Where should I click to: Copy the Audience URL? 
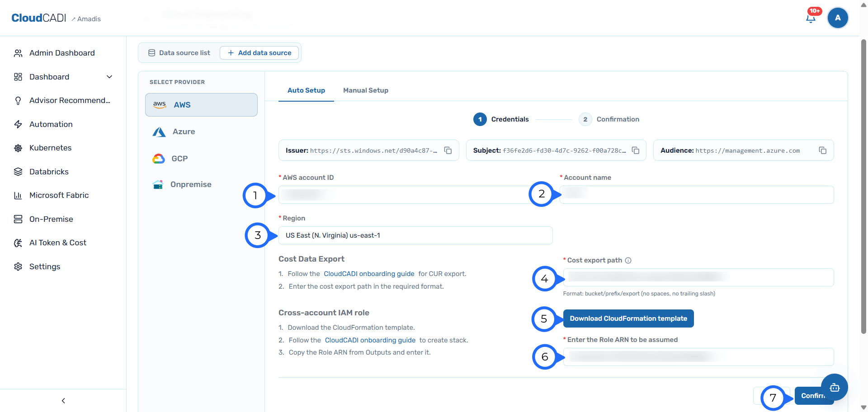[x=823, y=150]
